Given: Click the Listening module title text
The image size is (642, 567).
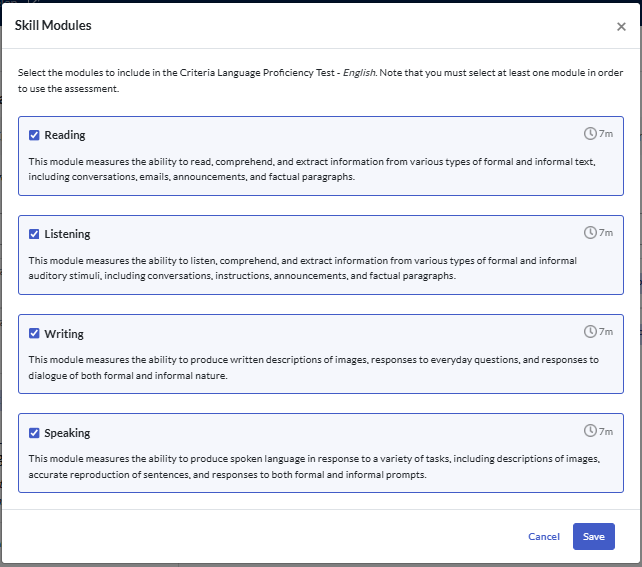Looking at the screenshot, I should [67, 234].
